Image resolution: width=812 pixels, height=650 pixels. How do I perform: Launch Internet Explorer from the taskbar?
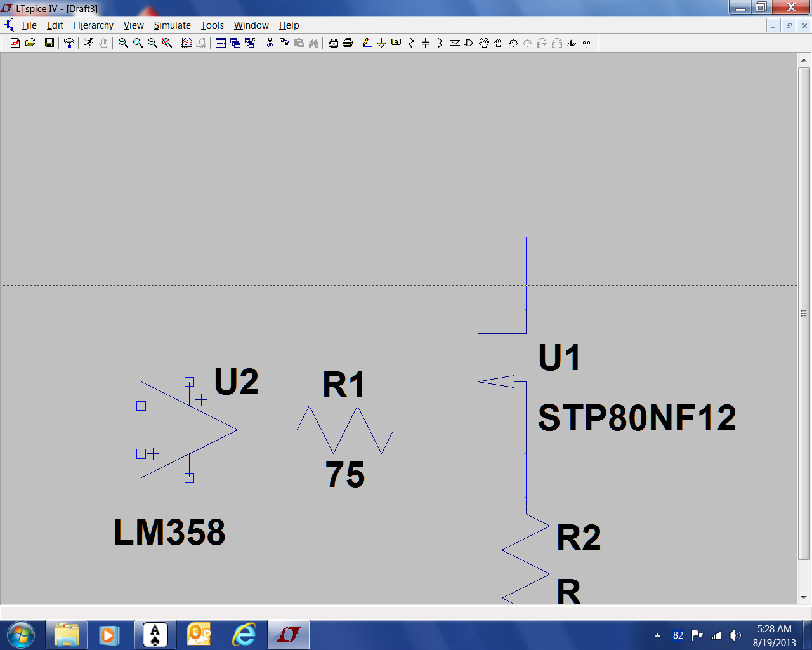tap(244, 635)
